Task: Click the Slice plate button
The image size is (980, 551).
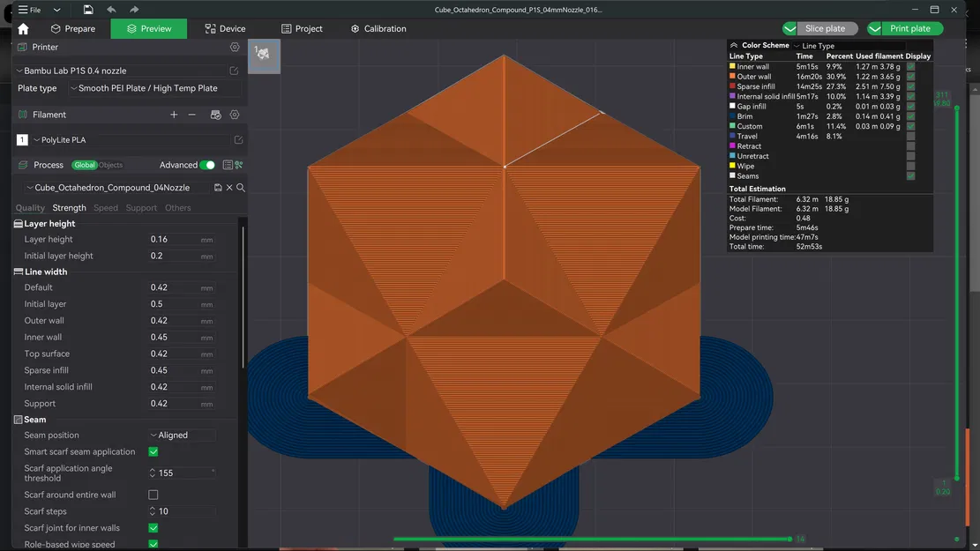Action: (825, 28)
